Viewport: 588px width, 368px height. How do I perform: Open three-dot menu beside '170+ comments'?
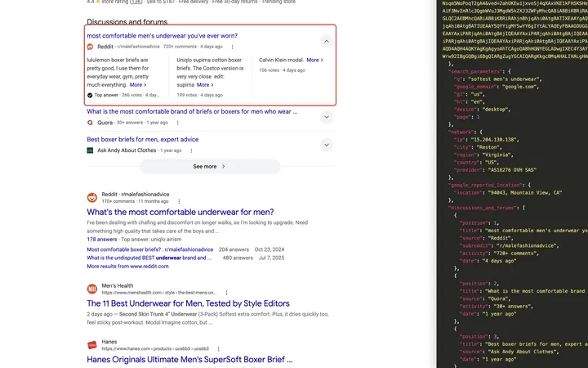pyautogui.click(x=179, y=201)
